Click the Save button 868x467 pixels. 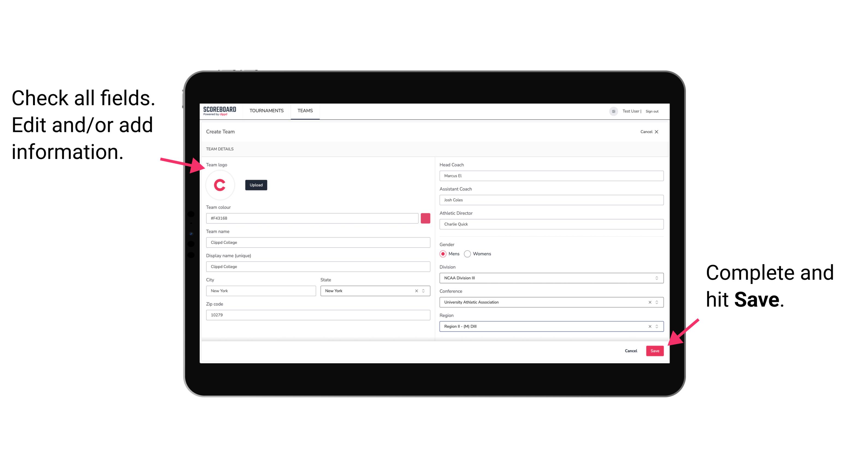tap(654, 350)
